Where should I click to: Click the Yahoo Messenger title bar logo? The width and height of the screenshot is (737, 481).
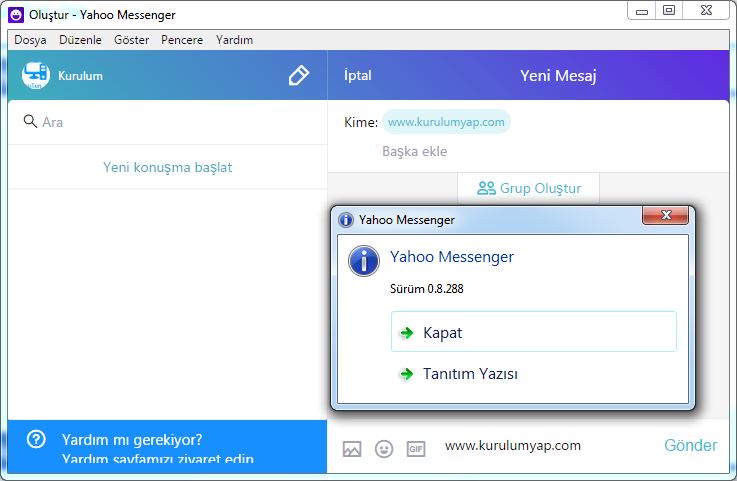point(16,15)
